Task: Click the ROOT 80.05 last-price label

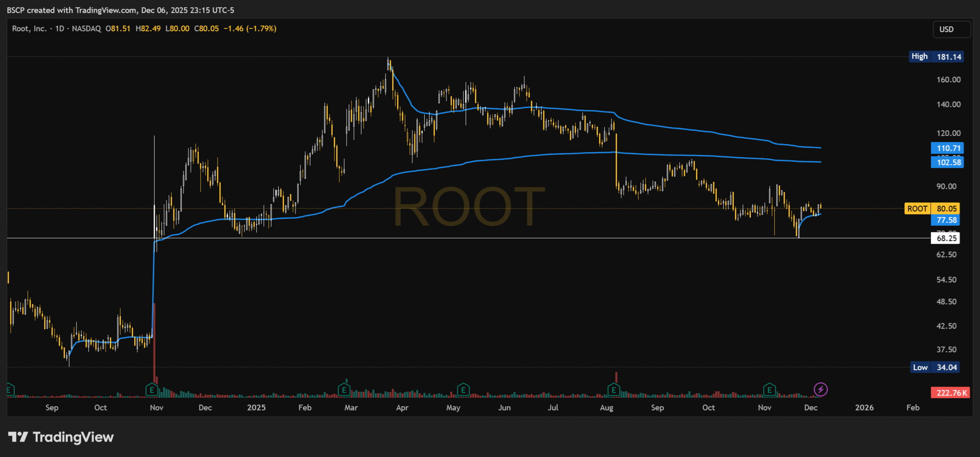Action: point(932,208)
